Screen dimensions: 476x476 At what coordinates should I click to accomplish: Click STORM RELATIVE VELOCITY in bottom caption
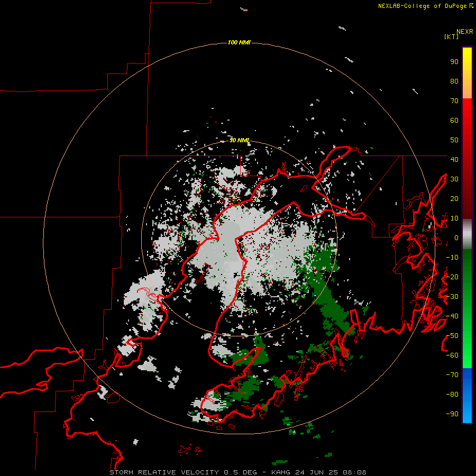tap(164, 472)
